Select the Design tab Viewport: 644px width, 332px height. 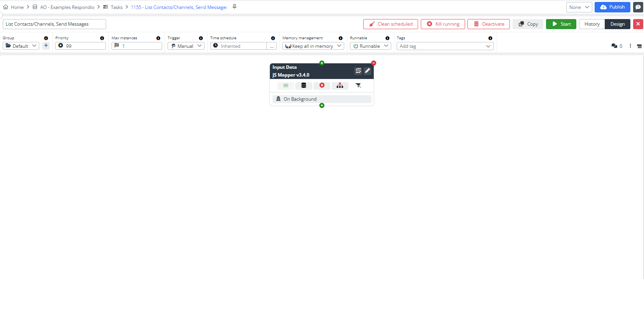(617, 24)
